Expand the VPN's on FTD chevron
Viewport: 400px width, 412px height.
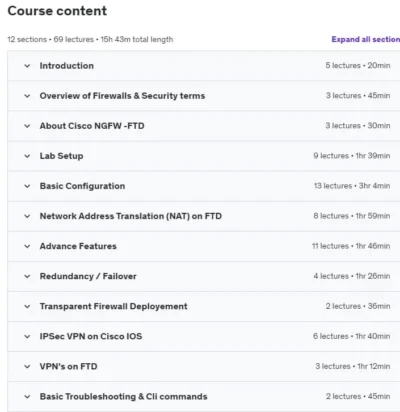pyautogui.click(x=27, y=367)
